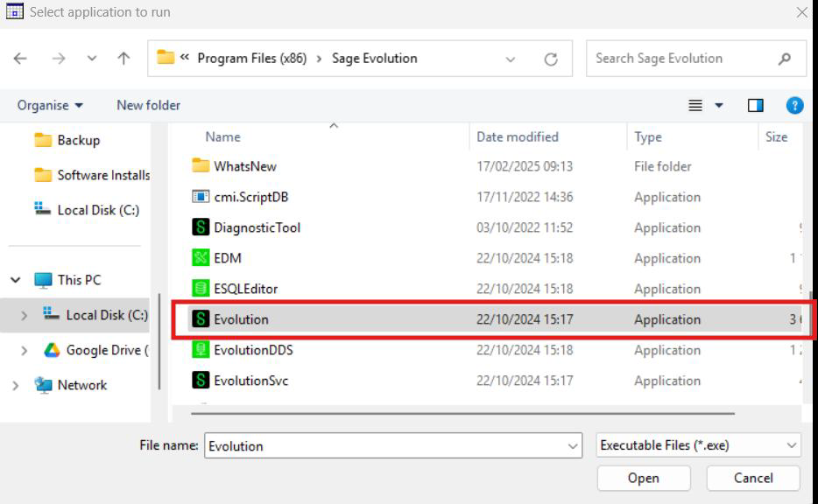This screenshot has width=818, height=504.
Task: Click the Open button
Action: point(643,478)
